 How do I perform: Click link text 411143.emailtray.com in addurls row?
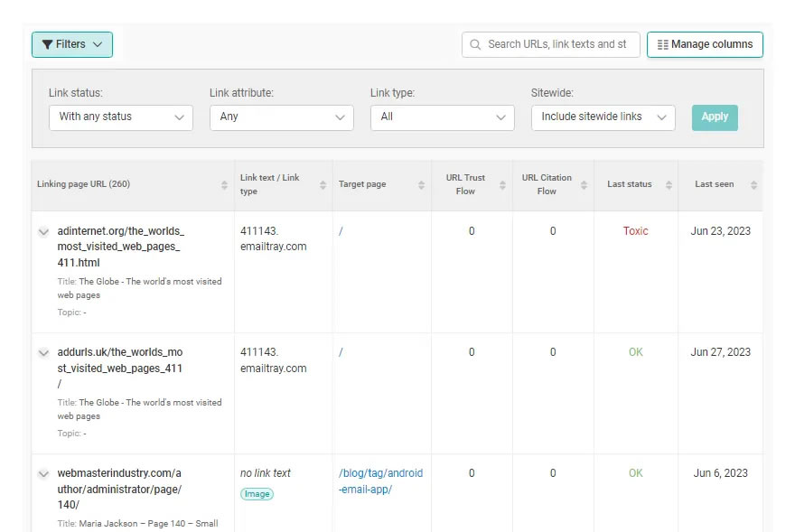pyautogui.click(x=273, y=360)
